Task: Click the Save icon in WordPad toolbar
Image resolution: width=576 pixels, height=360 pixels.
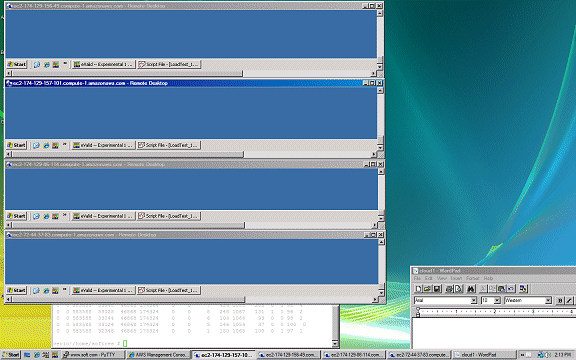Action: [437, 289]
